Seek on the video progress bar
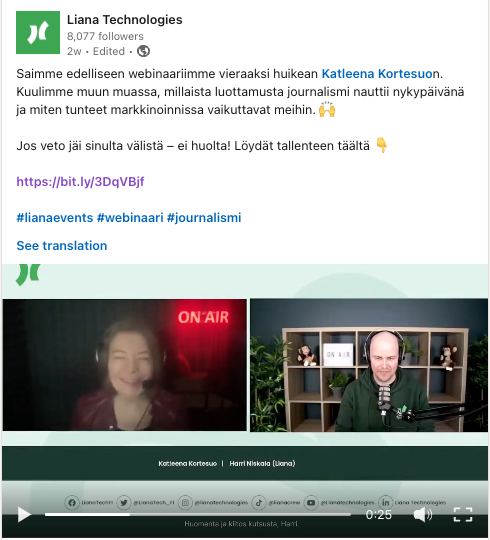 tap(198, 515)
